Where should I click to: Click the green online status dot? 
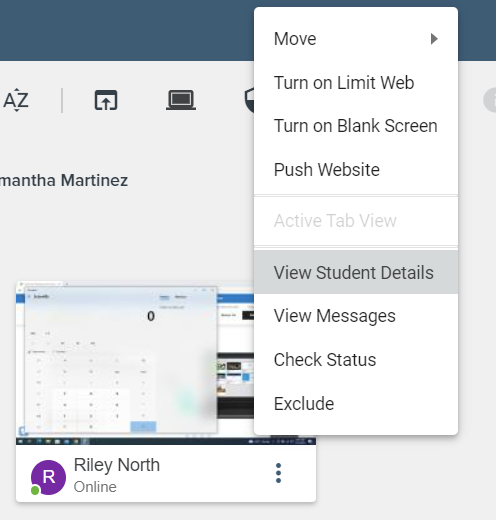click(x=35, y=490)
